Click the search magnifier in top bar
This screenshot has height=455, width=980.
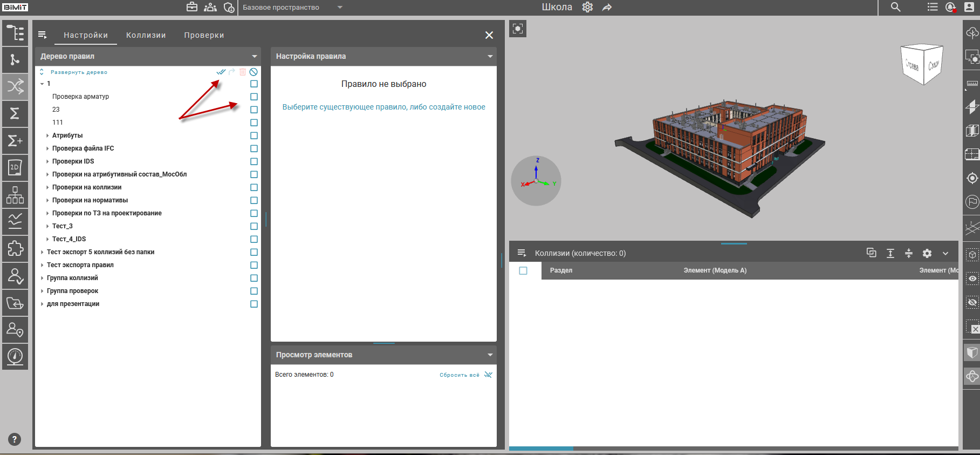pyautogui.click(x=895, y=7)
